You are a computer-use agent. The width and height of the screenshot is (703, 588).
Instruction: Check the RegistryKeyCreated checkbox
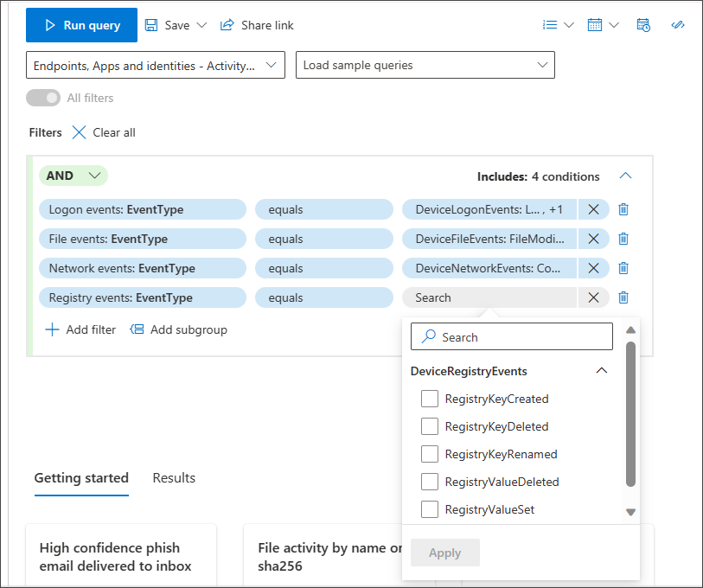(x=430, y=399)
